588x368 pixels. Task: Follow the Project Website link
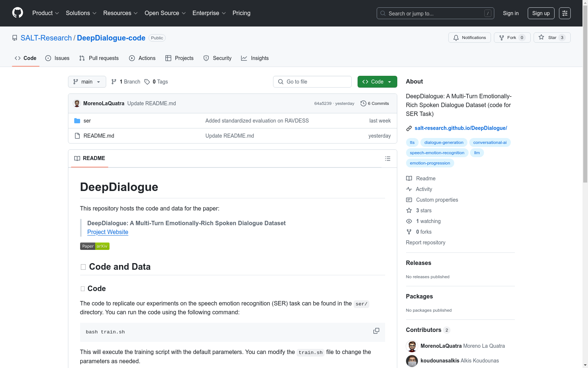pos(108,232)
